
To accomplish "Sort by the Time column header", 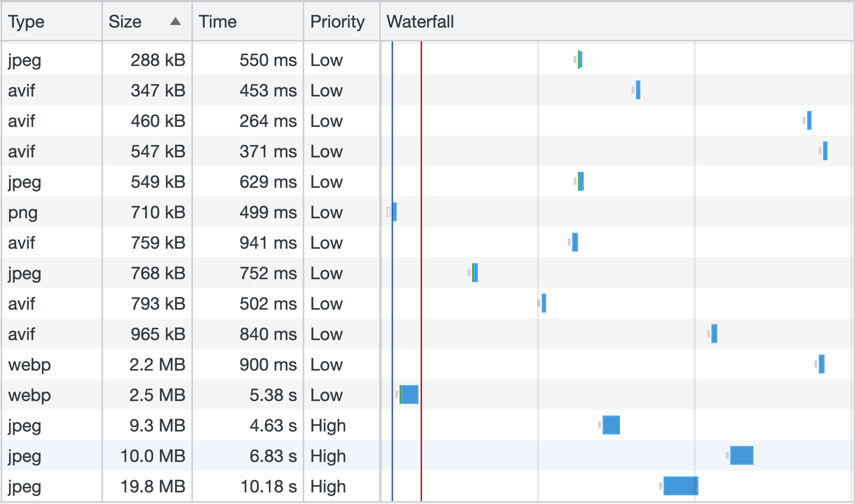I will (x=217, y=22).
